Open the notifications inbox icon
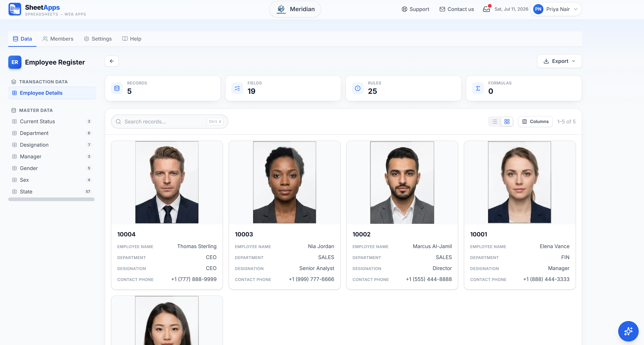Viewport: 644px width, 345px height. tap(486, 9)
